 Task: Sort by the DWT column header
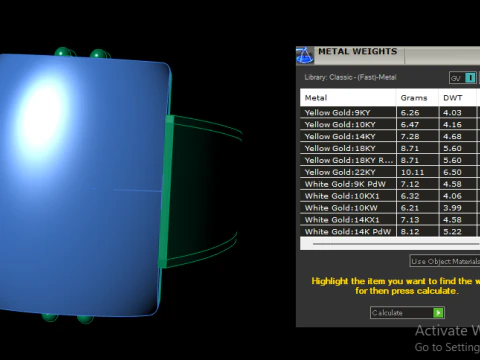point(458,98)
